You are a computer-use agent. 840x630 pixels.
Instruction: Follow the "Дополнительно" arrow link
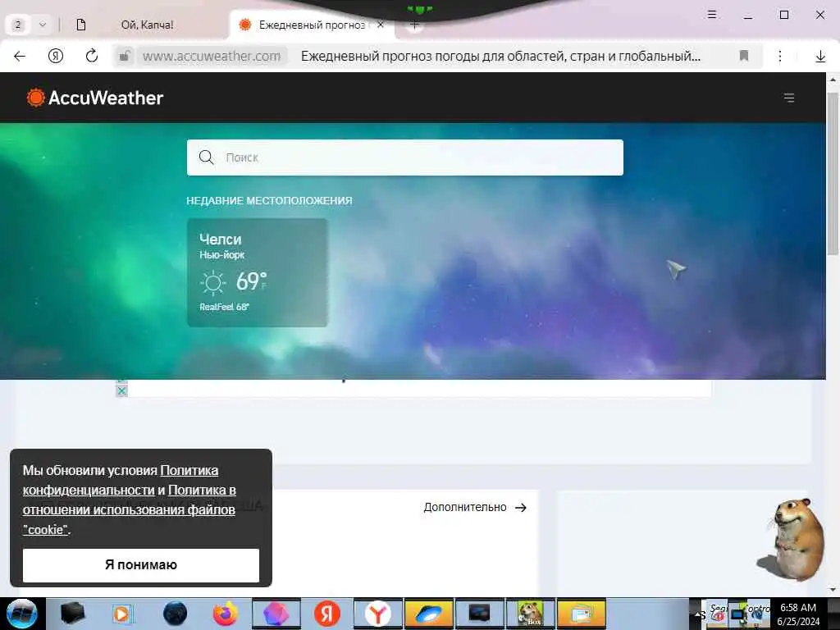[475, 507]
